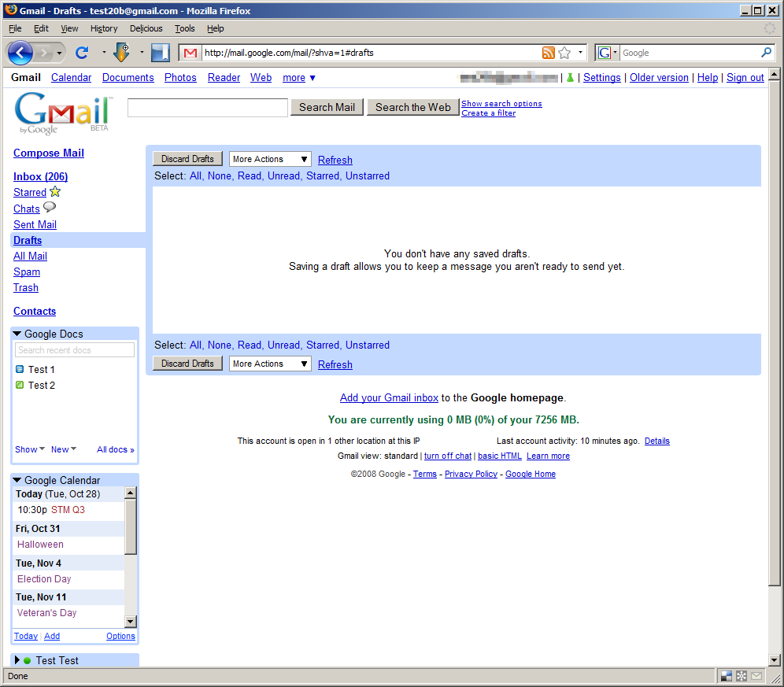784x687 pixels.
Task: Open the STM Q3 calendar event
Action: point(68,510)
